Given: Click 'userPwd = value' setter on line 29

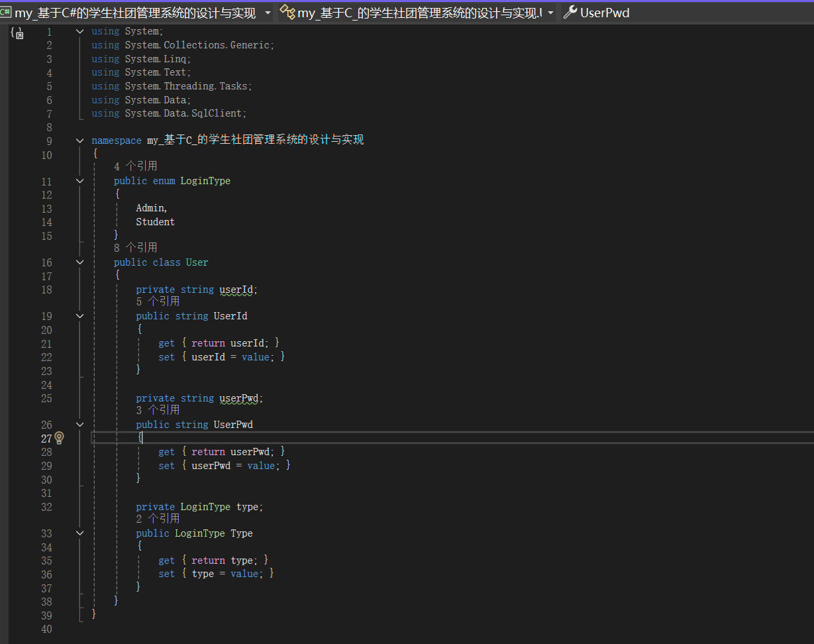Looking at the screenshot, I should tap(233, 466).
